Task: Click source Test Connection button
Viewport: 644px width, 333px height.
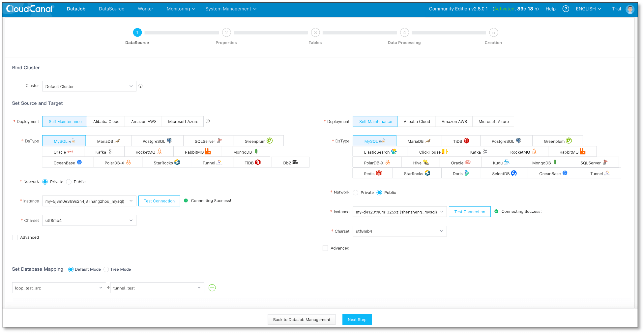Action: [x=159, y=201]
